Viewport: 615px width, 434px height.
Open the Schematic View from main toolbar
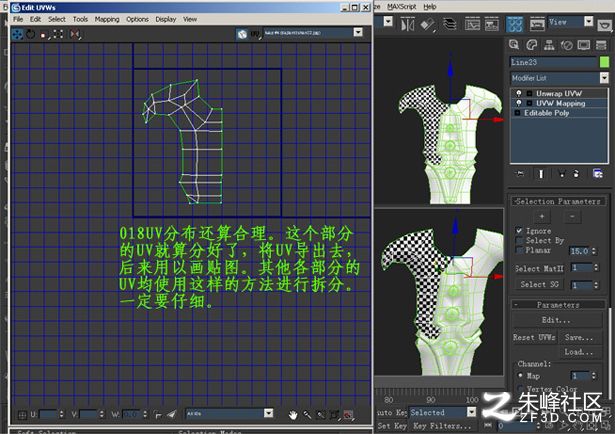click(491, 24)
